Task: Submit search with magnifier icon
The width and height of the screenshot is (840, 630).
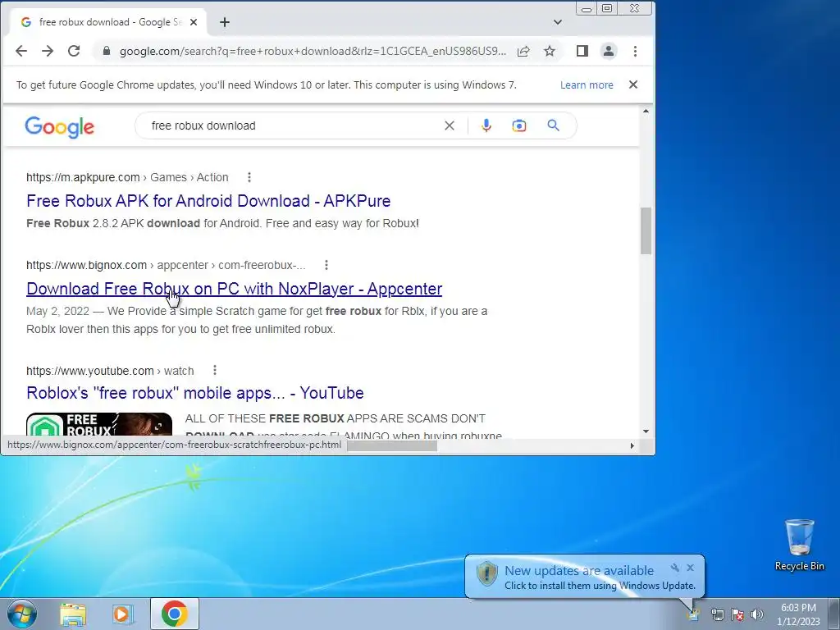Action: [553, 126]
